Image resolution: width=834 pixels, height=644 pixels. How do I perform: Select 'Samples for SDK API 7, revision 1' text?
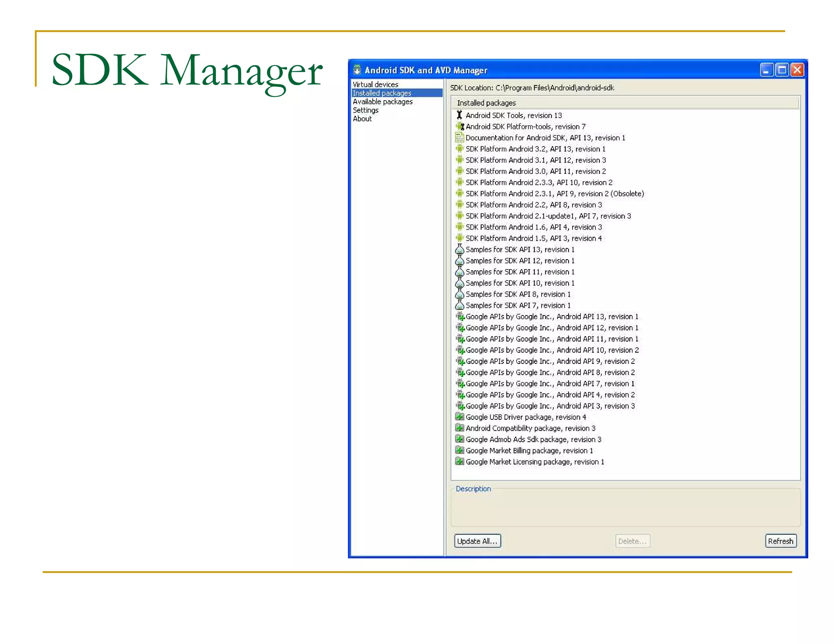coord(518,305)
